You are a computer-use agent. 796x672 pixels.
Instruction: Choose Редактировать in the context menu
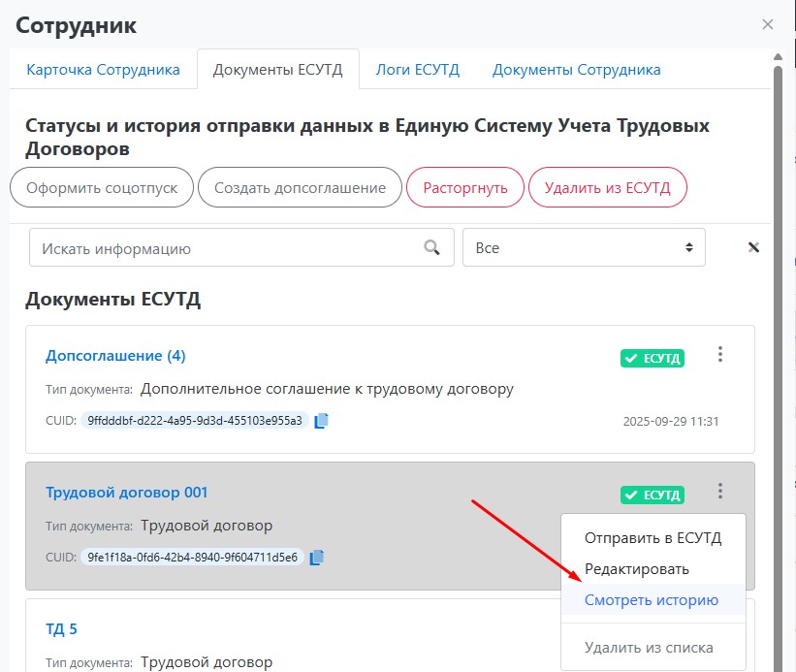click(x=636, y=569)
